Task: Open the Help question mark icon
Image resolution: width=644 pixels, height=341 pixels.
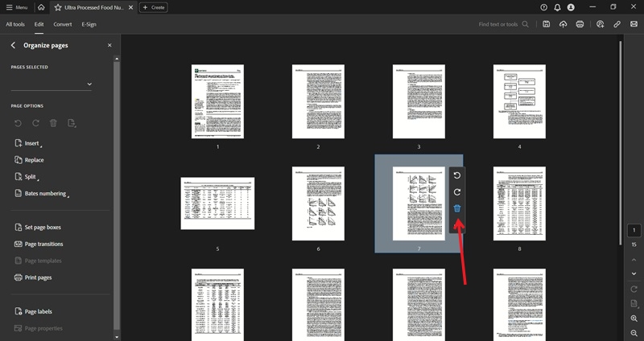Action: tap(544, 7)
